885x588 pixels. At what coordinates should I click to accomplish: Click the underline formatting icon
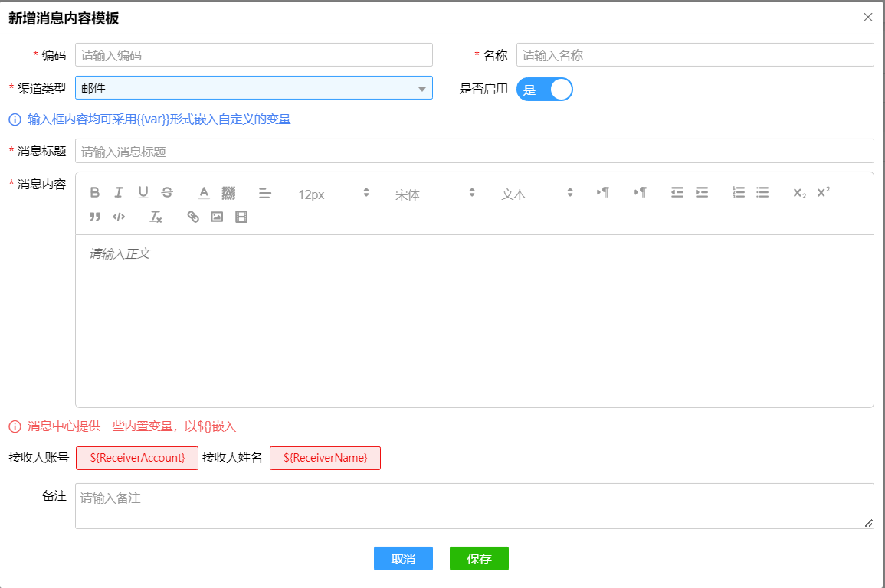point(143,193)
